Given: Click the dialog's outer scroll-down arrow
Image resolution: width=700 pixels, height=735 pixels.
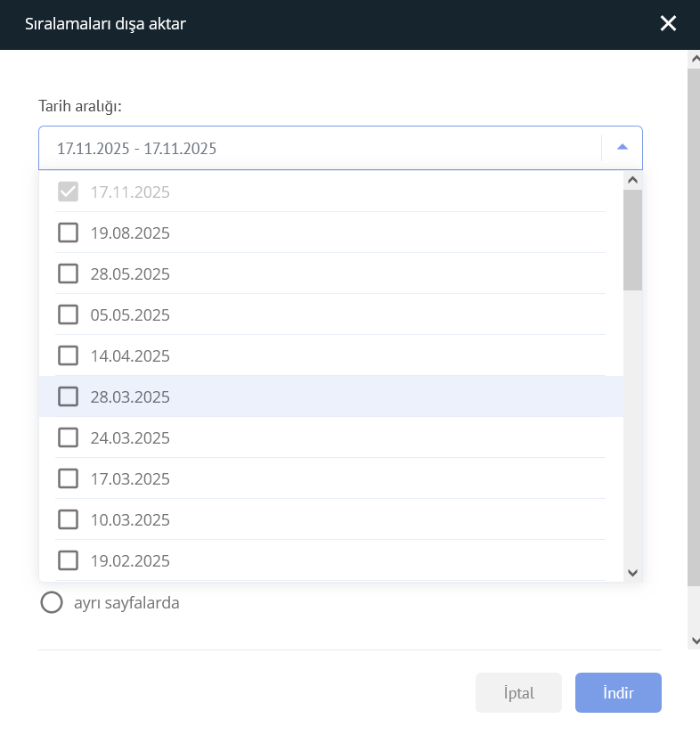Looking at the screenshot, I should click(x=694, y=641).
